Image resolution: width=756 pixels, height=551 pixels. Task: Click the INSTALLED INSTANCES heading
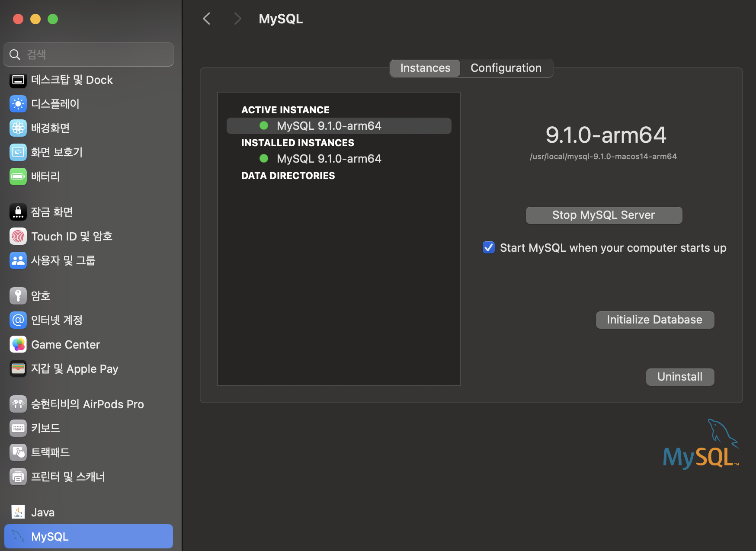coord(298,143)
